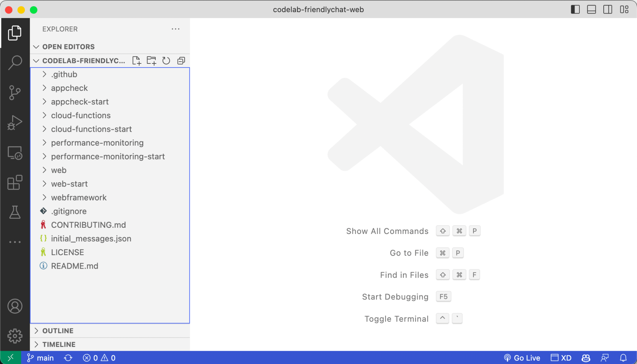Expand the cloud-functions-start folder
The height and width of the screenshot is (364, 637).
click(x=110, y=129)
